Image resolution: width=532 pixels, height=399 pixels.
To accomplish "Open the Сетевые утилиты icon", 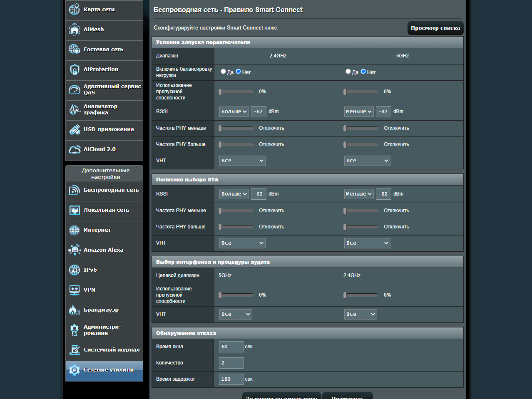I will 75,369.
